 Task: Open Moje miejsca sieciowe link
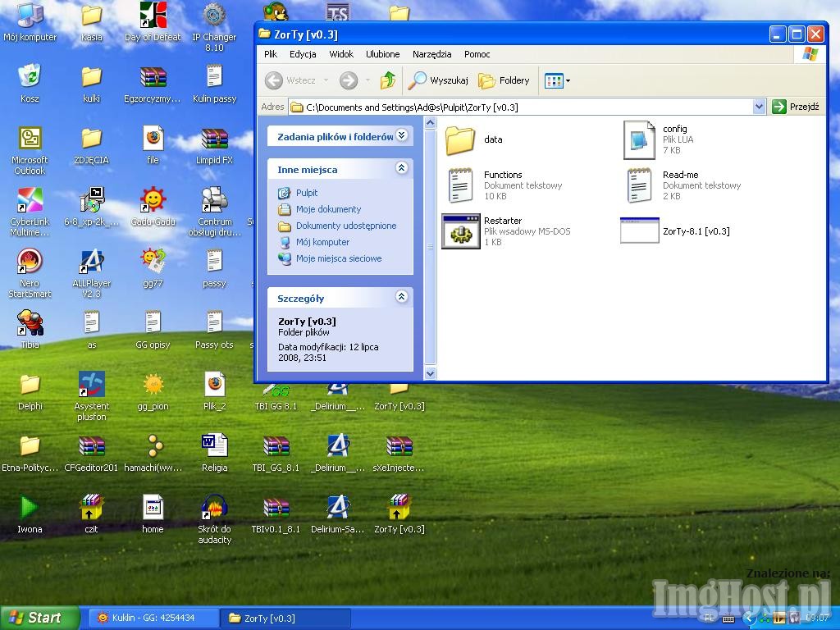tap(339, 258)
